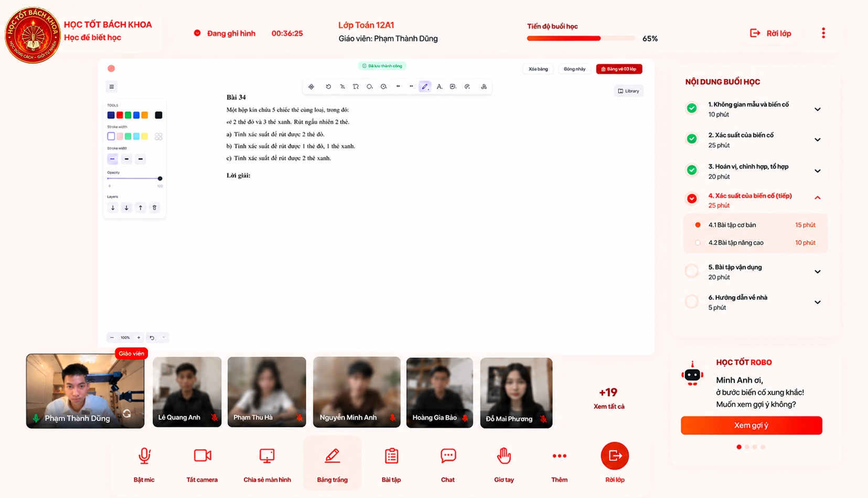This screenshot has width=868, height=498.
Task: Toggle checkmark for section 2 Xác suất của biến cố
Action: [x=692, y=139]
